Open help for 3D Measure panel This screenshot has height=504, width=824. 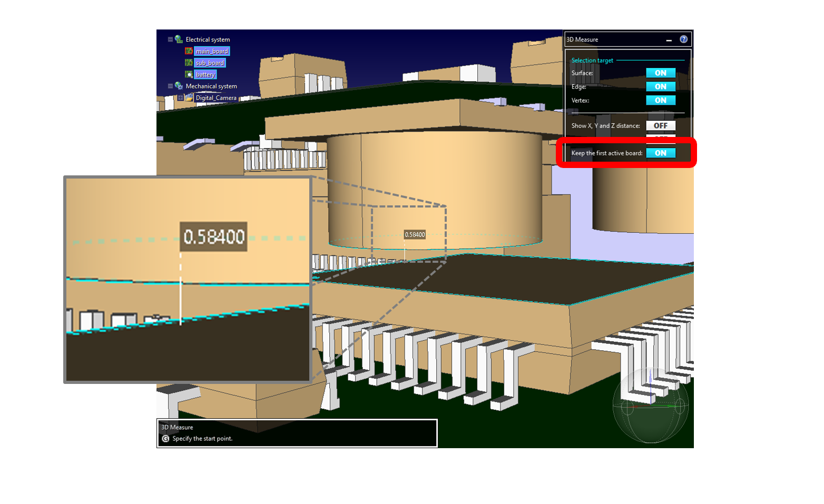tap(683, 39)
